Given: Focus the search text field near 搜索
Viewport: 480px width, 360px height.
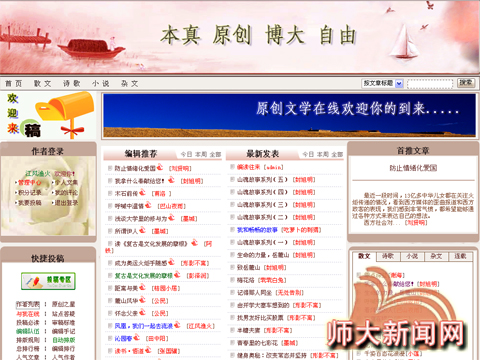Looking at the screenshot, I should tap(430, 84).
